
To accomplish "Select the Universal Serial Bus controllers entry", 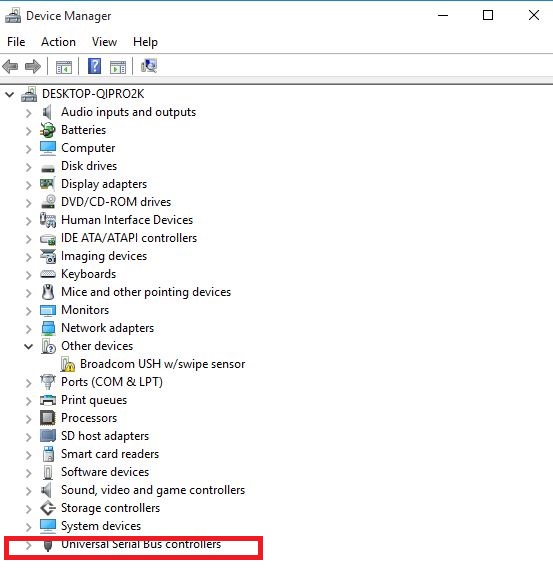I will click(141, 544).
